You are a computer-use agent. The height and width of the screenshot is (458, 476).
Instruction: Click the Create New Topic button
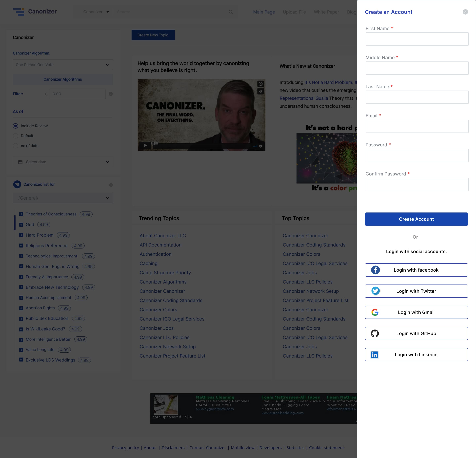(x=153, y=35)
